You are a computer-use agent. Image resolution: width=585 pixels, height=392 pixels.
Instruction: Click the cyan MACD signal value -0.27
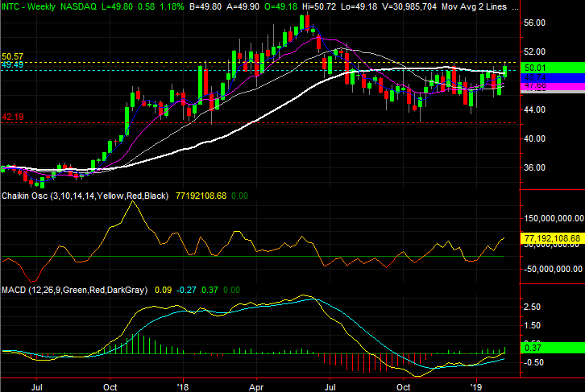point(186,290)
